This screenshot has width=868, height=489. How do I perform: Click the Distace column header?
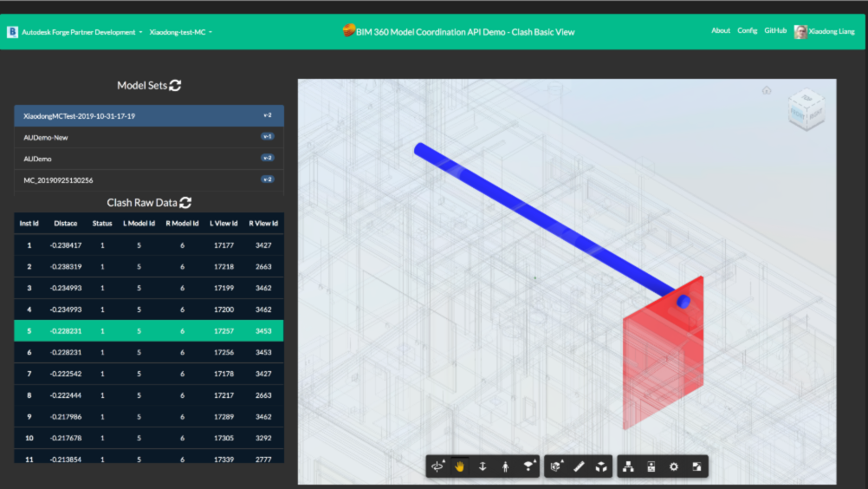65,223
